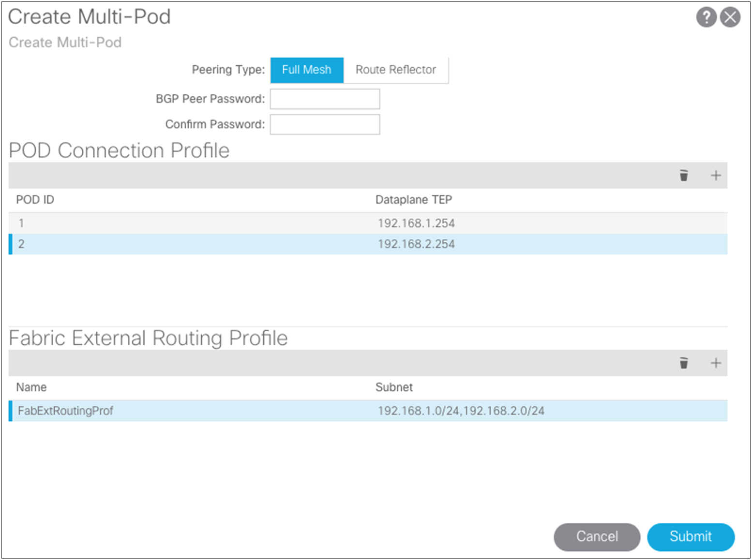The width and height of the screenshot is (752, 560).
Task: Click the Name column header
Action: pyautogui.click(x=31, y=387)
